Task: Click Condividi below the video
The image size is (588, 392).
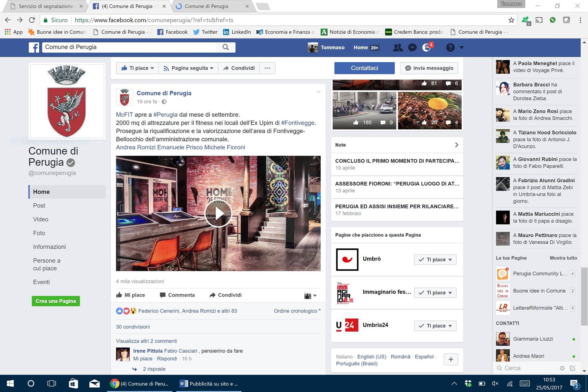Action: pyautogui.click(x=225, y=295)
